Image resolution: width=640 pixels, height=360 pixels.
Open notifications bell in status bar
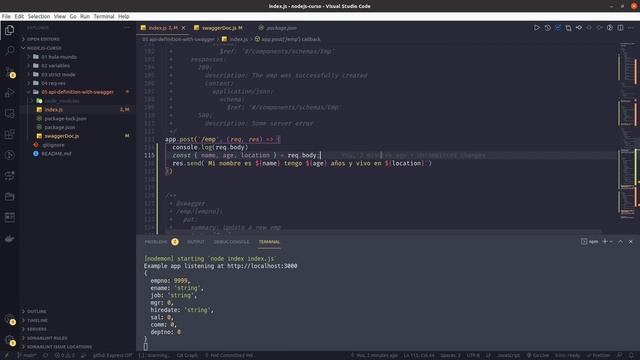click(631, 356)
